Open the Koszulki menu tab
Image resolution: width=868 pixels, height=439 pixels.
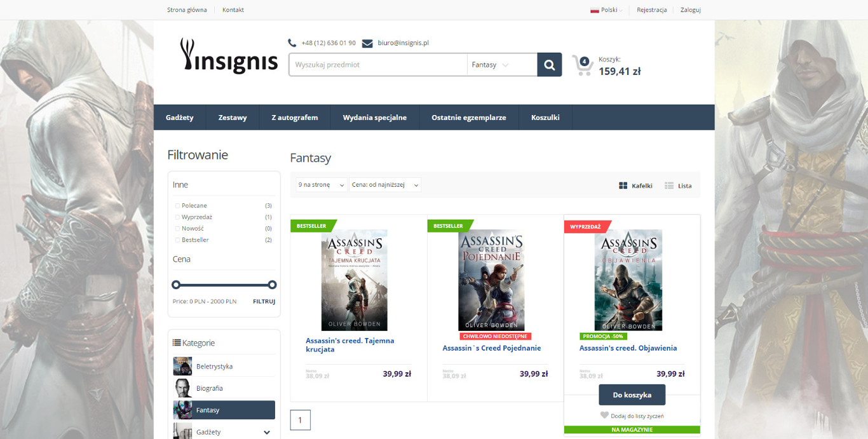(x=545, y=118)
